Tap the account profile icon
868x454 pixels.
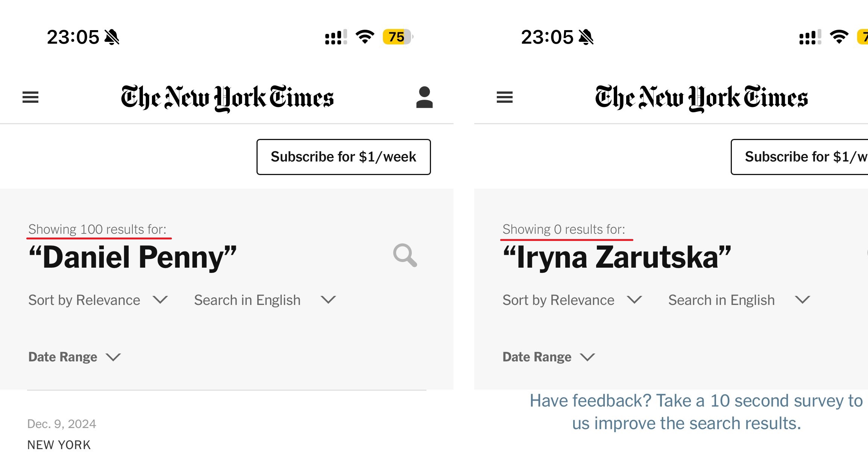424,98
